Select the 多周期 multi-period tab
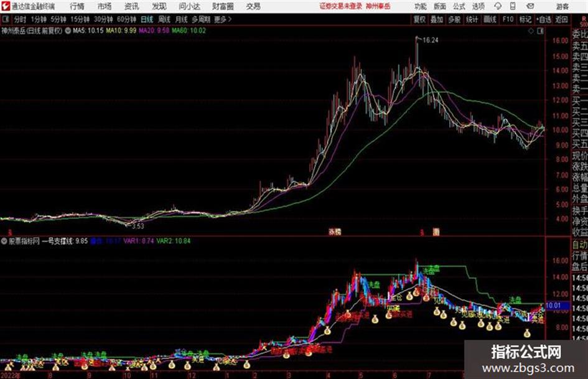This screenshot has width=588, height=379. tap(201, 19)
